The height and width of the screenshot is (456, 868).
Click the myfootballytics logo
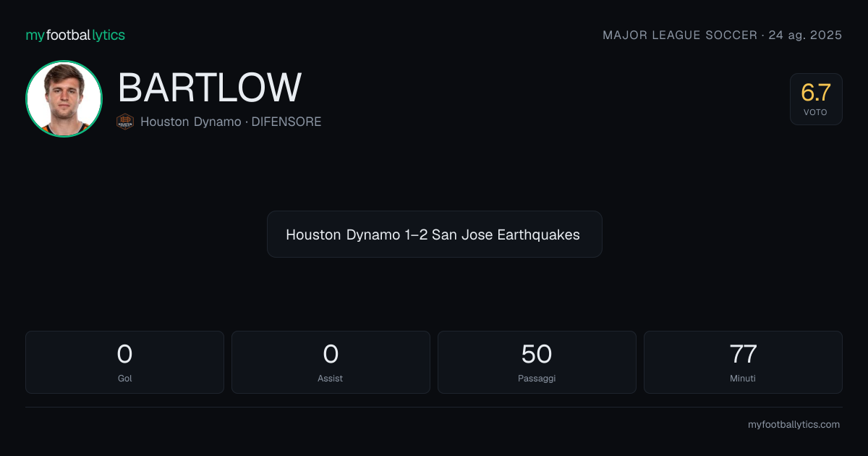[75, 35]
